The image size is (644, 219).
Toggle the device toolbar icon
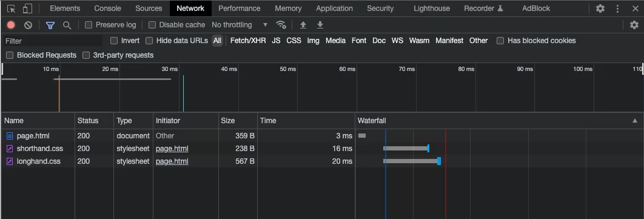click(27, 8)
